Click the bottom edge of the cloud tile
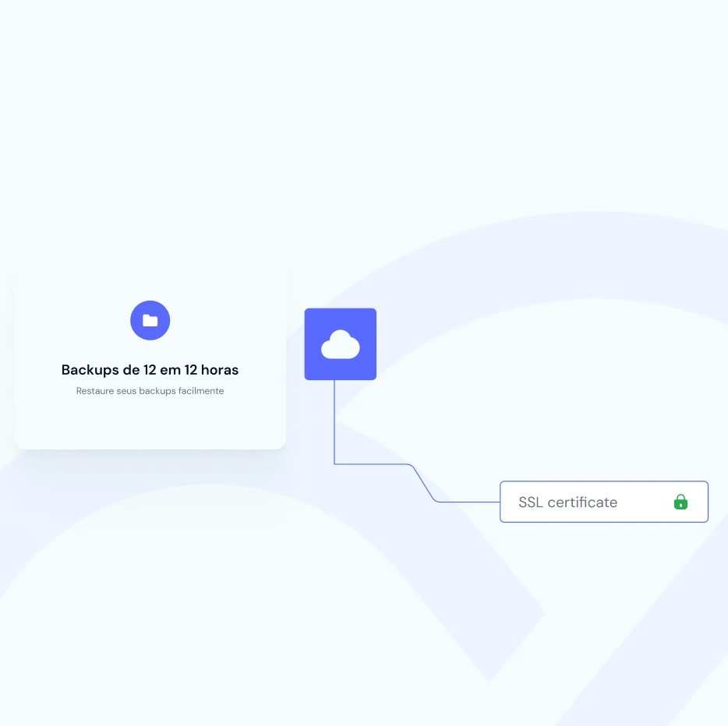Screen dimensions: 728x726 340,379
